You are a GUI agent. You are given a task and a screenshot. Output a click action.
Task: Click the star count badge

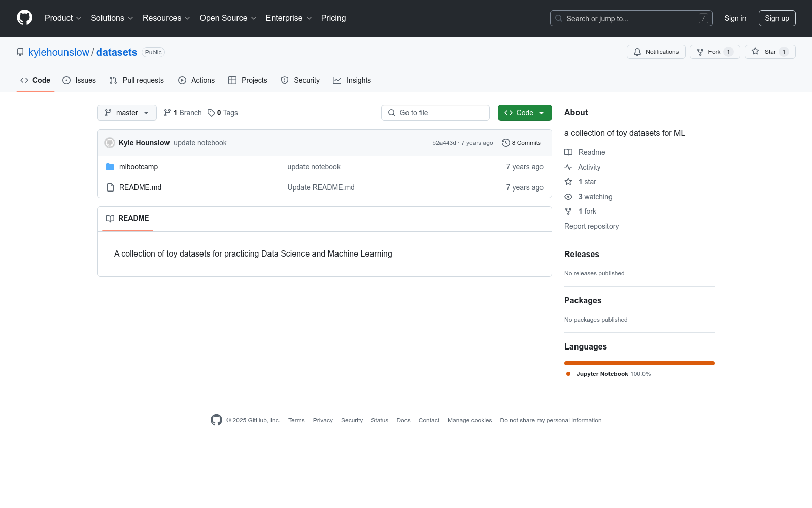(784, 52)
